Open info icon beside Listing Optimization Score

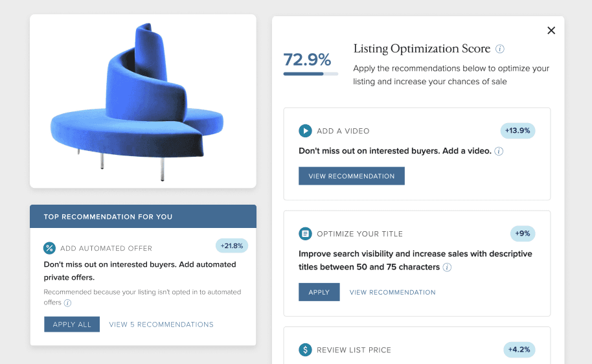(500, 49)
